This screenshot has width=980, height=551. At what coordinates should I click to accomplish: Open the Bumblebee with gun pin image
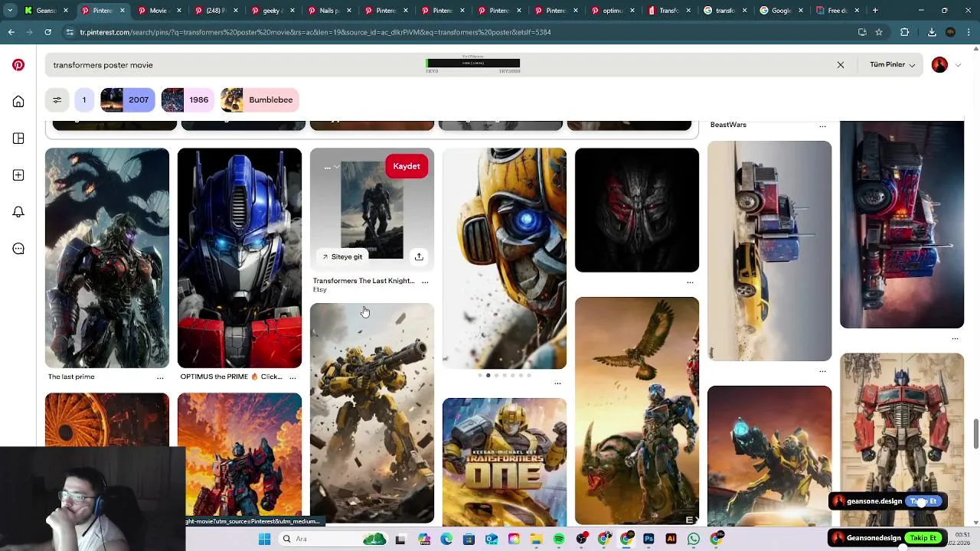[x=372, y=413]
